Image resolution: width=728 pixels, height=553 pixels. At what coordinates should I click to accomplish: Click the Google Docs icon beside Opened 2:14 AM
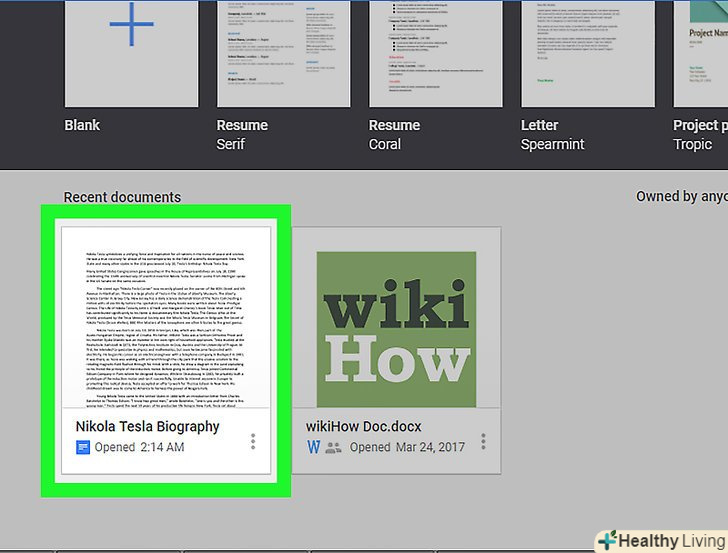[x=83, y=447]
